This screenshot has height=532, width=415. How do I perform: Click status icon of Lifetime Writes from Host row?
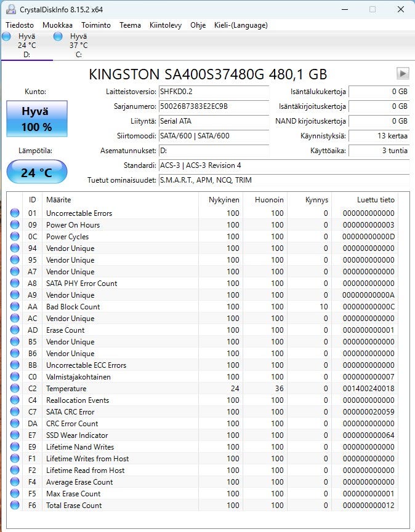pyautogui.click(x=15, y=458)
